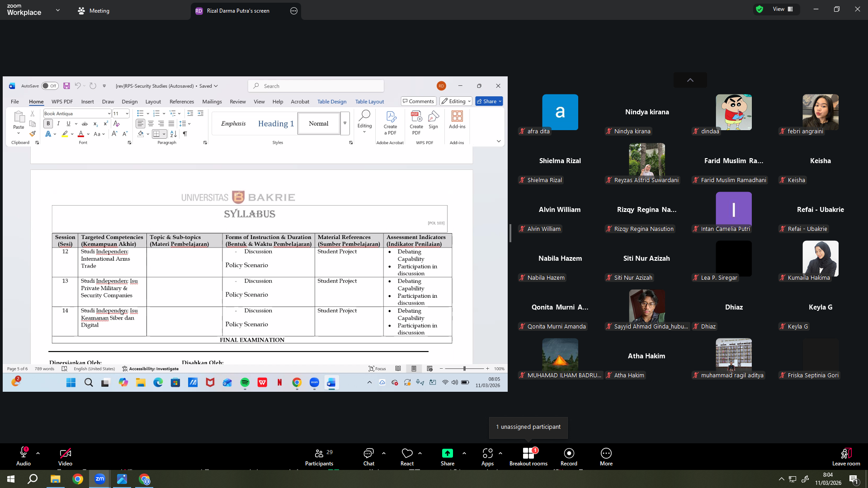Apply the yellow text highlight color
The image size is (868, 488).
click(65, 134)
